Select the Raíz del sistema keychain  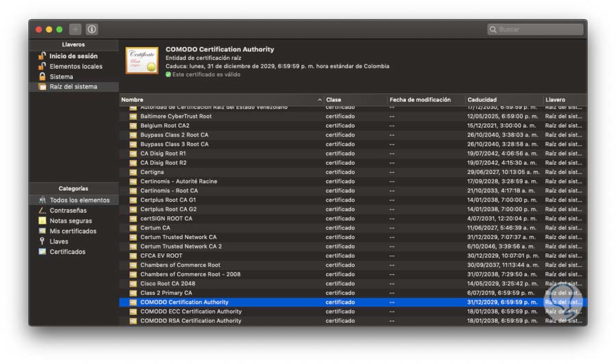point(73,86)
